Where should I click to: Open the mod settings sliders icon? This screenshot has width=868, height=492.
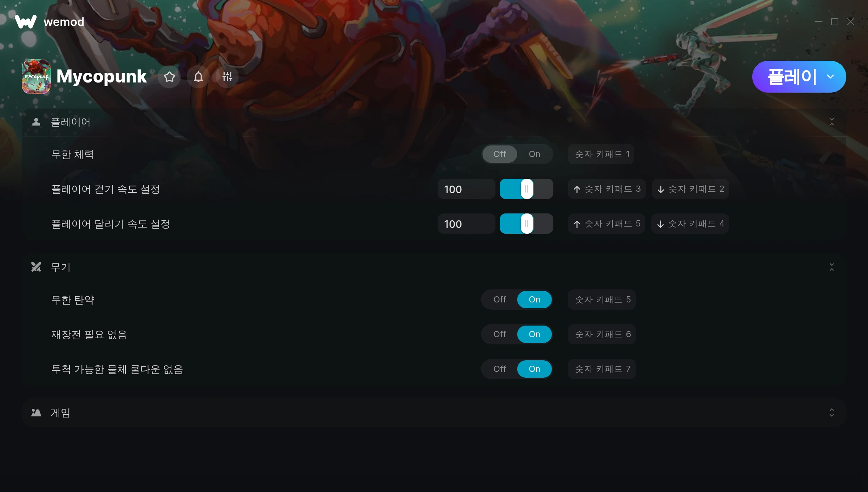tap(227, 77)
